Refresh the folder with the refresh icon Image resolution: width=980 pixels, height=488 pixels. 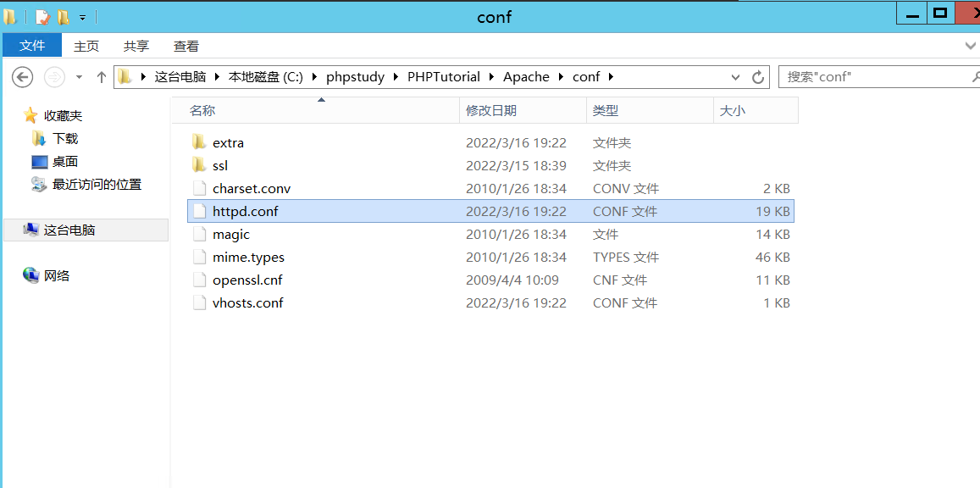tap(758, 76)
